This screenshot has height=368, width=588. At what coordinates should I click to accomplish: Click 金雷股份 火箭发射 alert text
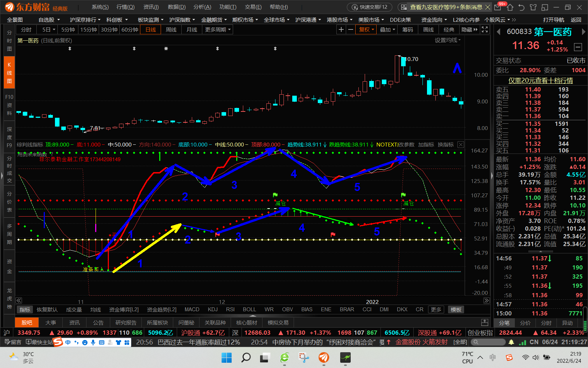tap(421, 342)
